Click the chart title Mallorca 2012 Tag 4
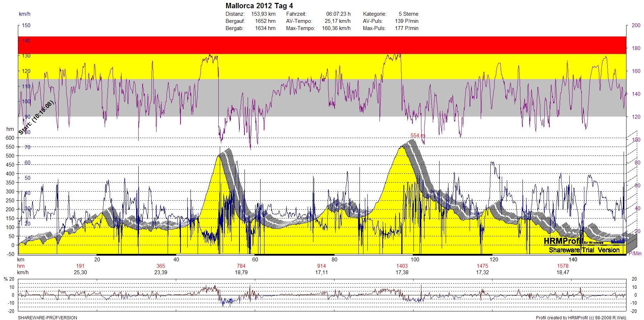 [x=259, y=6]
